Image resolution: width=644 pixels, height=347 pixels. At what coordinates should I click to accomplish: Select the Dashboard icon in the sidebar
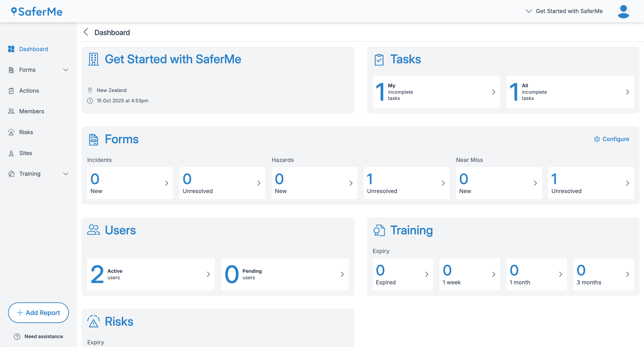pos(11,49)
